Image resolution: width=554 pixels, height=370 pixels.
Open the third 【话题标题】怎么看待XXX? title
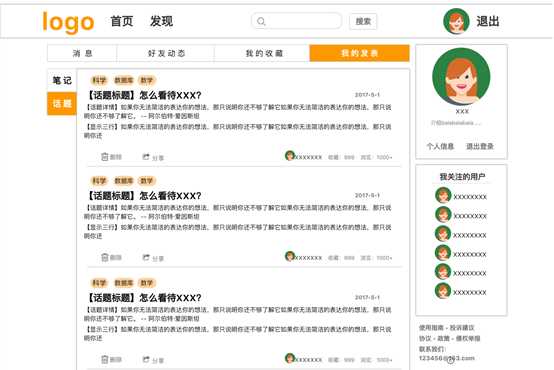point(144,298)
